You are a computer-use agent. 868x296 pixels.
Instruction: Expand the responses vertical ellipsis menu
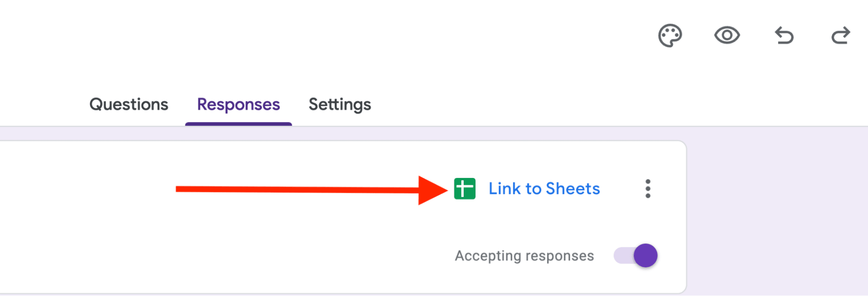click(x=648, y=189)
